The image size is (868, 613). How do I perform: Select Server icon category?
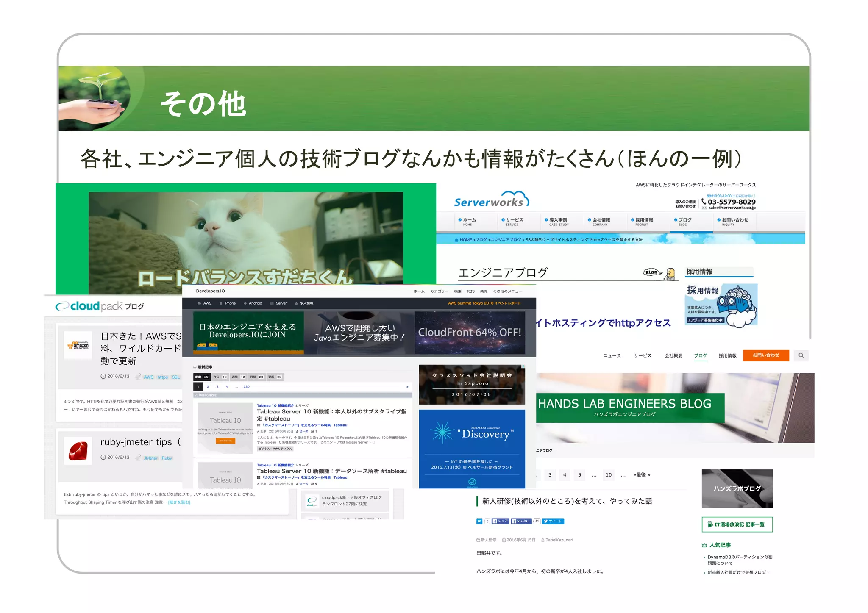(x=279, y=303)
